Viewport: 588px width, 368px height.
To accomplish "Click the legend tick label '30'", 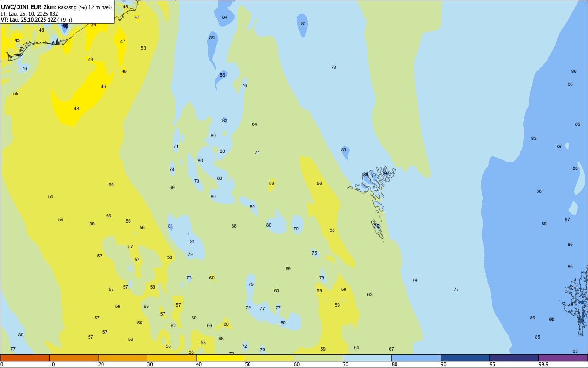I will 150,364.
